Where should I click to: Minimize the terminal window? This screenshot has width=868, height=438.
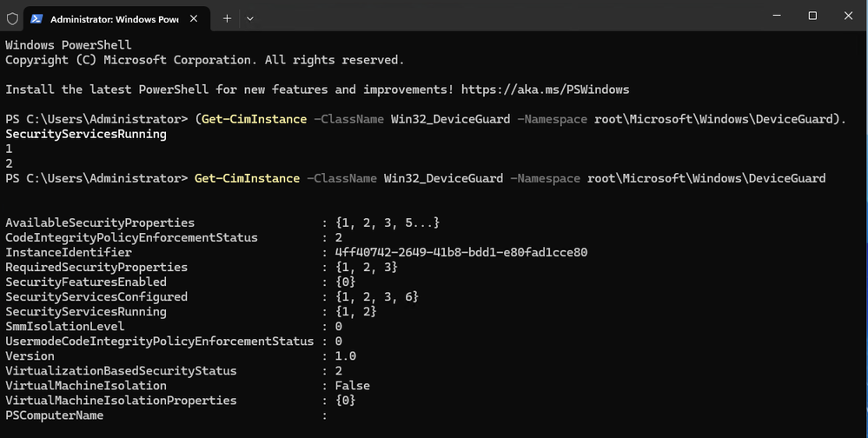click(x=772, y=16)
